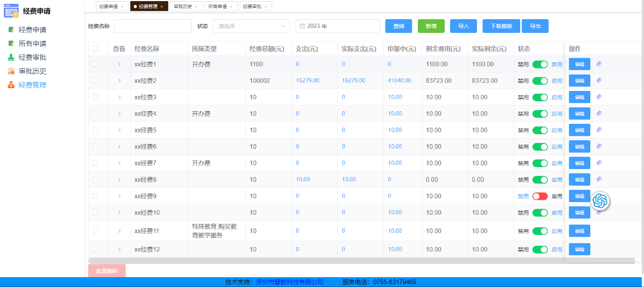Open attachments paperclip for xx经费7
The image size is (644, 287).
point(599,163)
